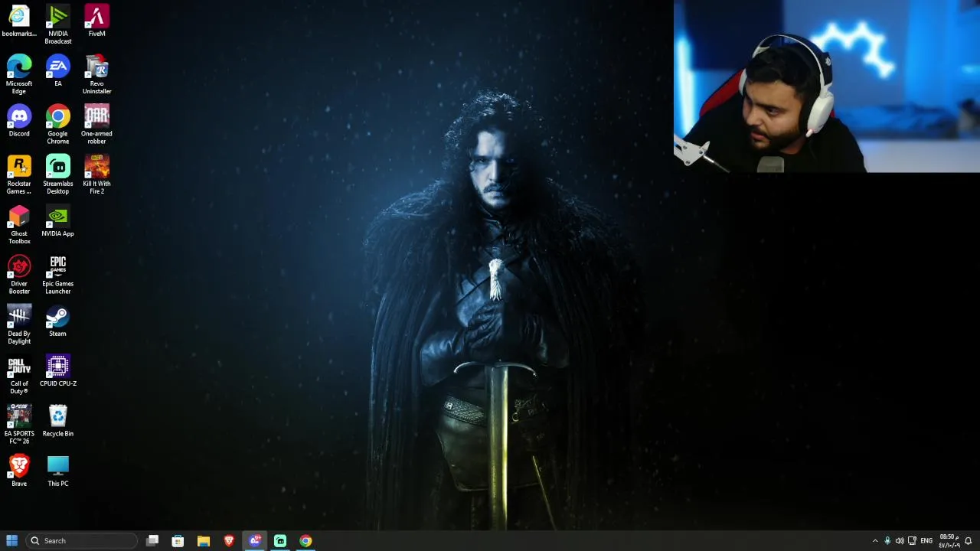Launch NVIDIA Broadcast from the desktop
The width and height of the screenshot is (980, 551).
(58, 24)
